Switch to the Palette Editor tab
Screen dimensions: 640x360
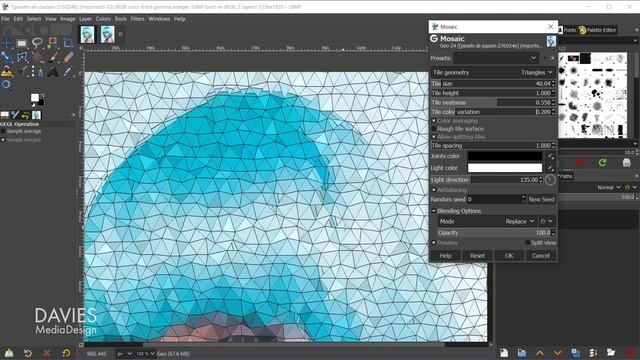click(598, 30)
